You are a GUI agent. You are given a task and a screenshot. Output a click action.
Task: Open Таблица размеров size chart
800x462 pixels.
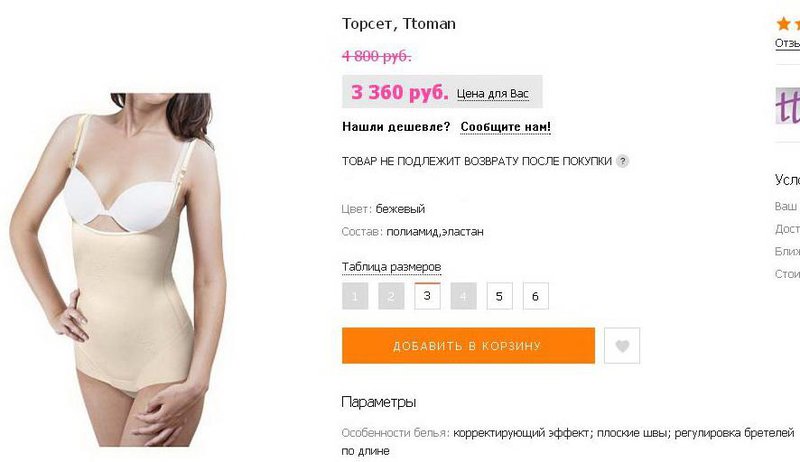point(391,267)
